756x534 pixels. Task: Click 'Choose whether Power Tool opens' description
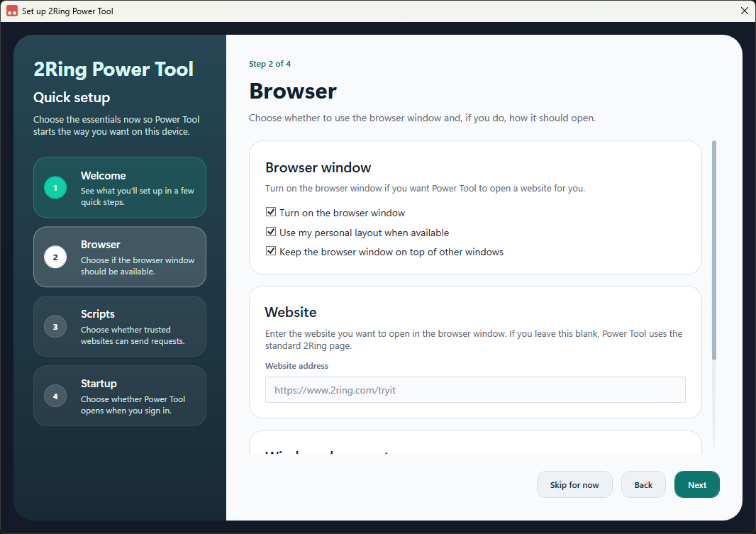(x=133, y=405)
